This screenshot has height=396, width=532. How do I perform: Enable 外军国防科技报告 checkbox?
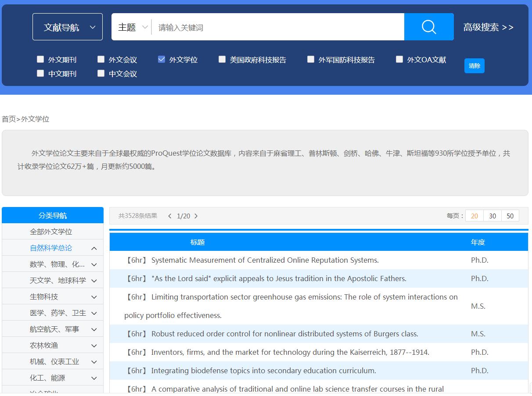click(x=311, y=59)
